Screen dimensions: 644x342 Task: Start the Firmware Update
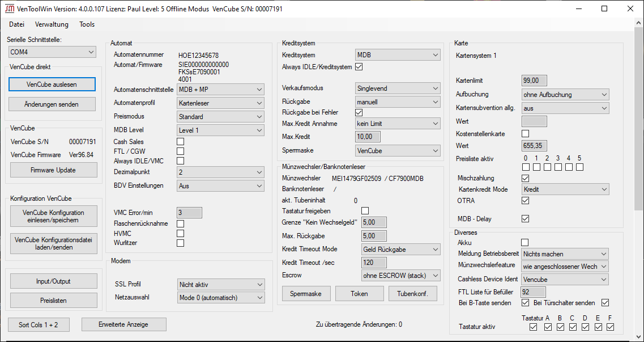tap(53, 170)
